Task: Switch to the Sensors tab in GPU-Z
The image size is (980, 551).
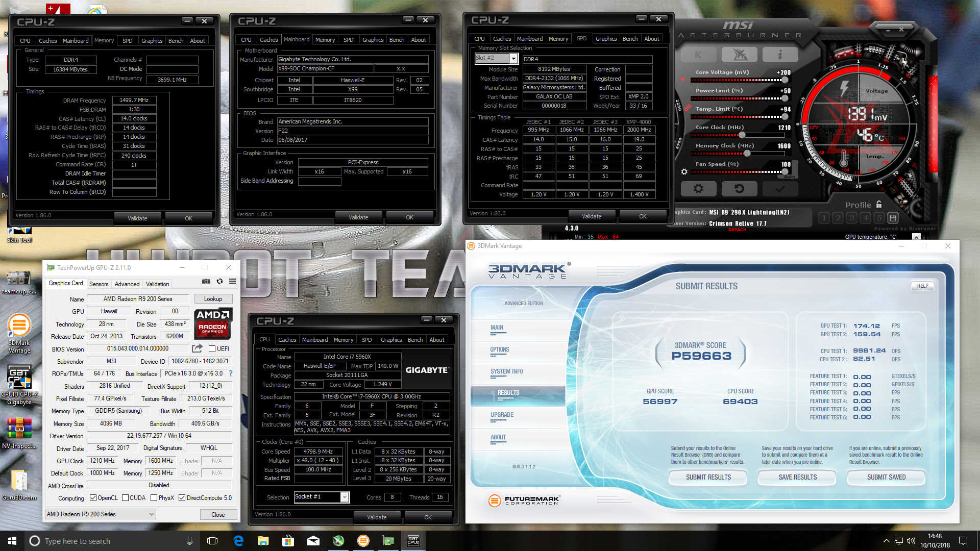Action: pos(99,284)
